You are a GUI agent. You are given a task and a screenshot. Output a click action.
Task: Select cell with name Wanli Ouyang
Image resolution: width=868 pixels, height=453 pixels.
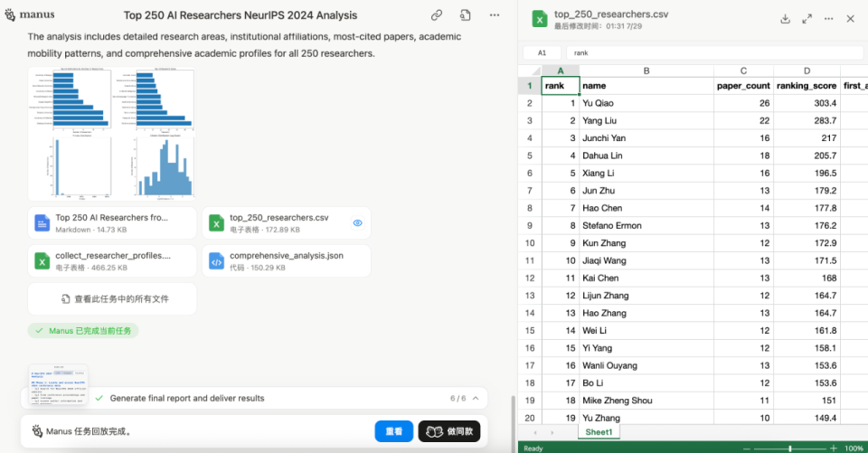tap(646, 365)
